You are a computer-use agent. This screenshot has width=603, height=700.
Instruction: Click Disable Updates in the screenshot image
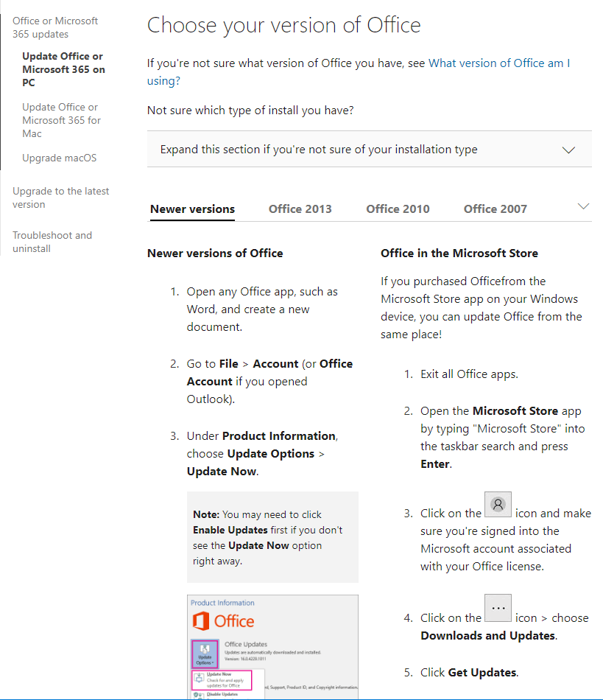point(222,694)
